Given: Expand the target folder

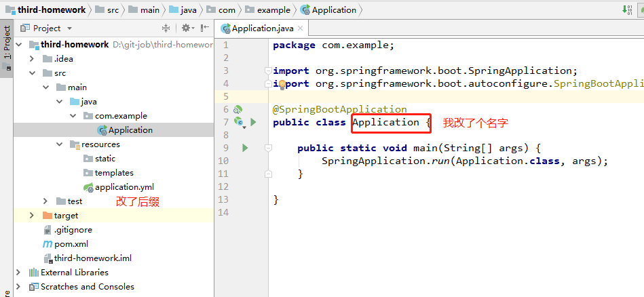Looking at the screenshot, I should (x=32, y=216).
